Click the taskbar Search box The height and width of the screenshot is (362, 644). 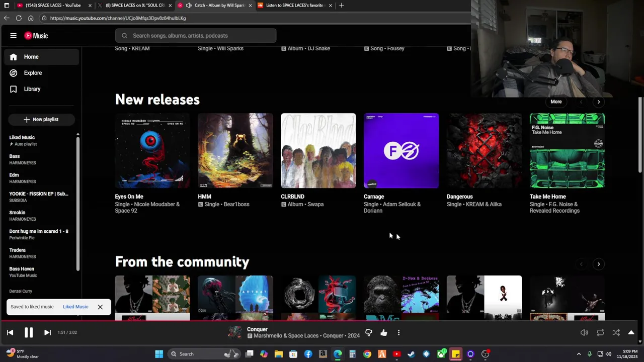coord(204,354)
